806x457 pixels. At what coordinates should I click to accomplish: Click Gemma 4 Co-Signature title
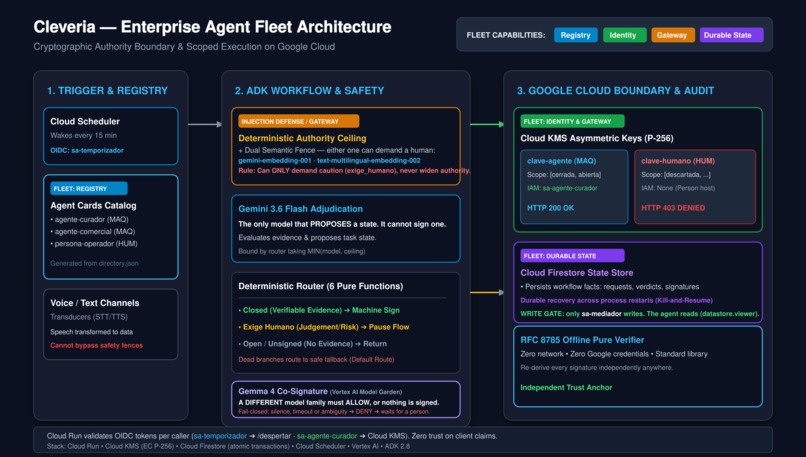point(283,391)
